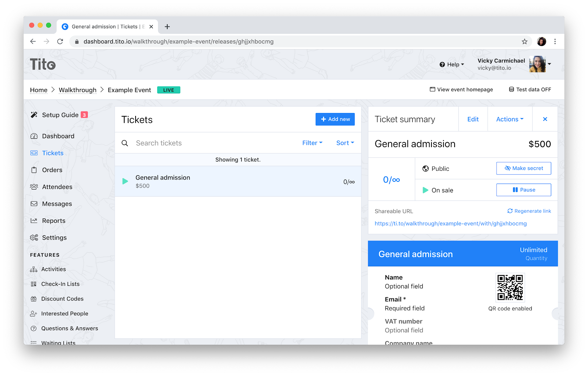The height and width of the screenshot is (376, 588).
Task: Click the Orders clipboard icon
Action: tap(34, 170)
